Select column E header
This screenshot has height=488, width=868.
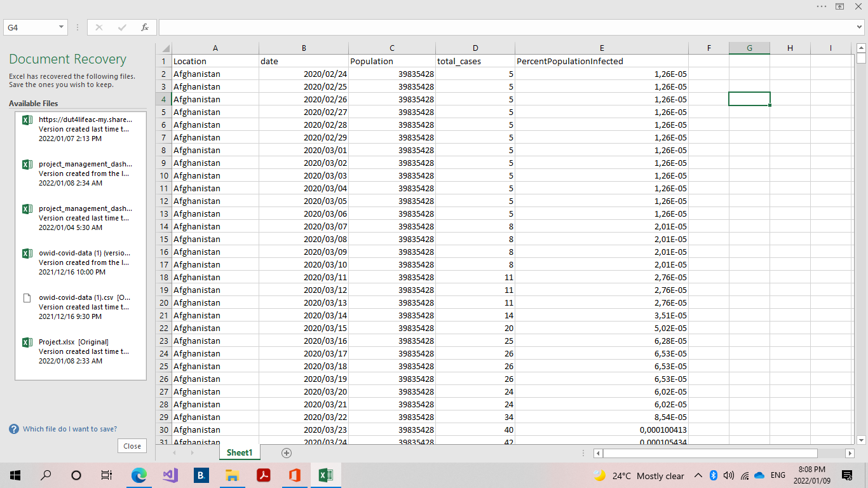pyautogui.click(x=602, y=48)
